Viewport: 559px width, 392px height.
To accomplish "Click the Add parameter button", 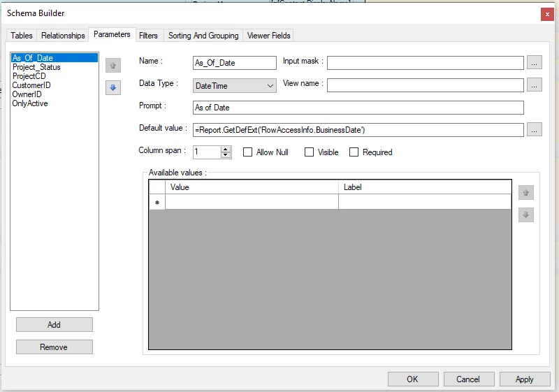I will tap(55, 325).
